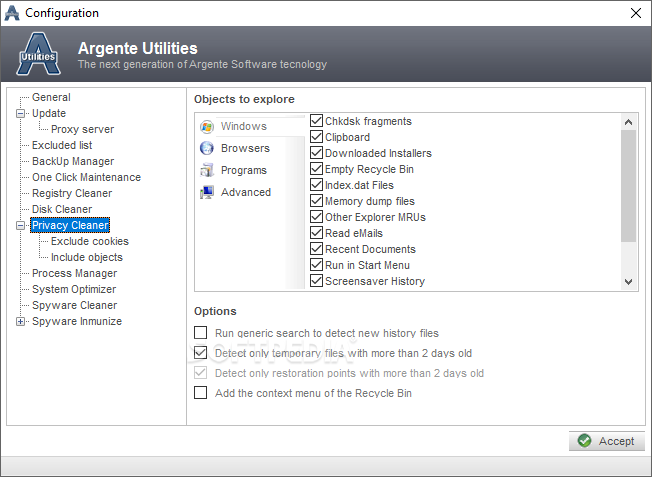Uncheck the Clipboard checkbox

(x=316, y=137)
